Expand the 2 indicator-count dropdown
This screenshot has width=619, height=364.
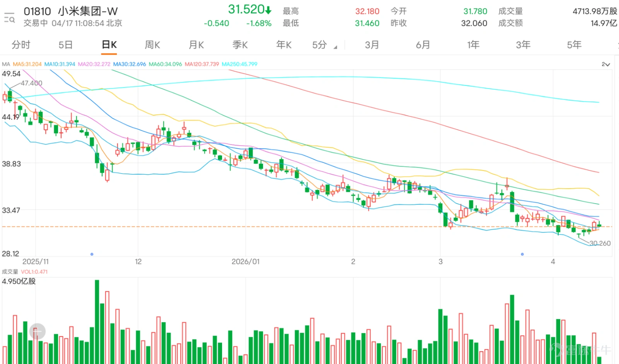pyautogui.click(x=606, y=64)
